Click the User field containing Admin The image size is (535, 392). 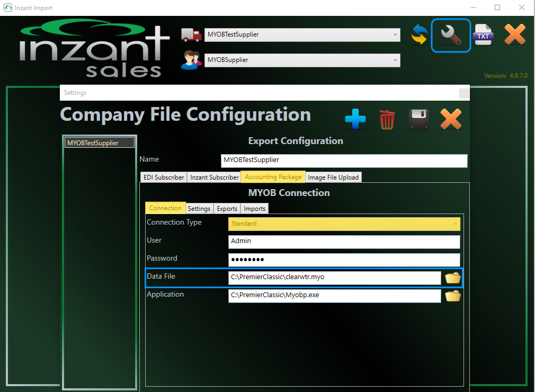coord(344,242)
